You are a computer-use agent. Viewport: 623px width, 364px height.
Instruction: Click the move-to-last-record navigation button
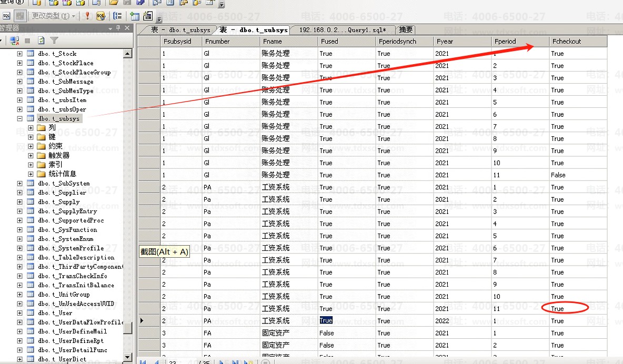[235, 361]
